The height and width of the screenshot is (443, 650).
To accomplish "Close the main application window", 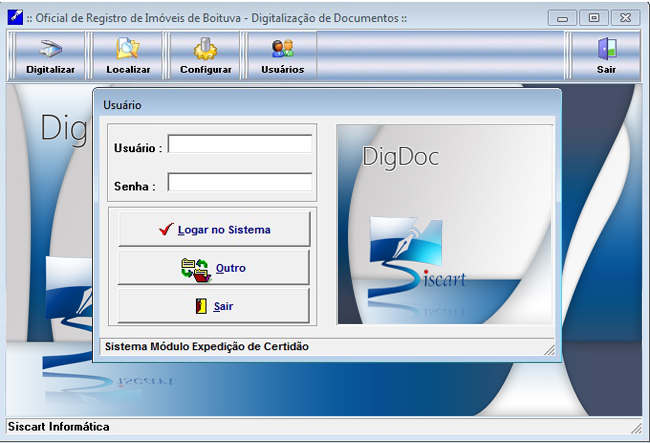I will click(x=625, y=18).
